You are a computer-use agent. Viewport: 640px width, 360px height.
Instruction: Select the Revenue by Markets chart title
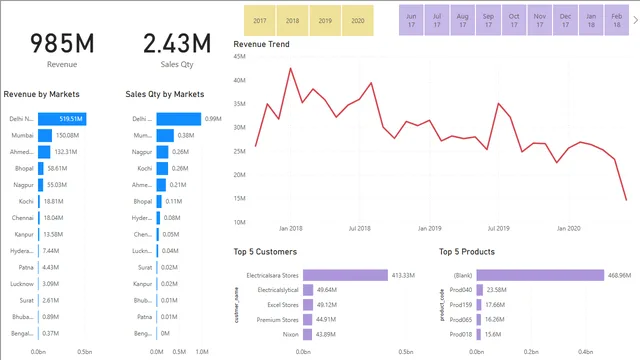(42, 94)
